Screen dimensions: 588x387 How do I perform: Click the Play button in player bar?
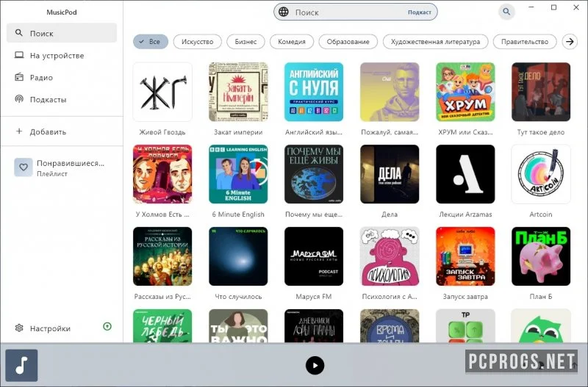(315, 365)
